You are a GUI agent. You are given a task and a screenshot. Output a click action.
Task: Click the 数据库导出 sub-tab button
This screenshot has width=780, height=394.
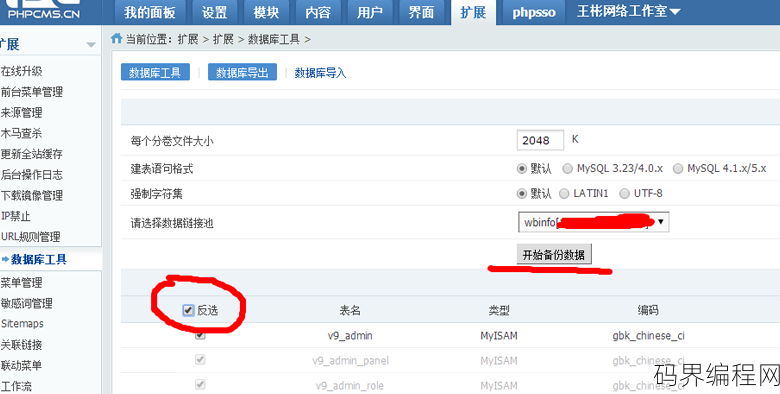pyautogui.click(x=242, y=73)
